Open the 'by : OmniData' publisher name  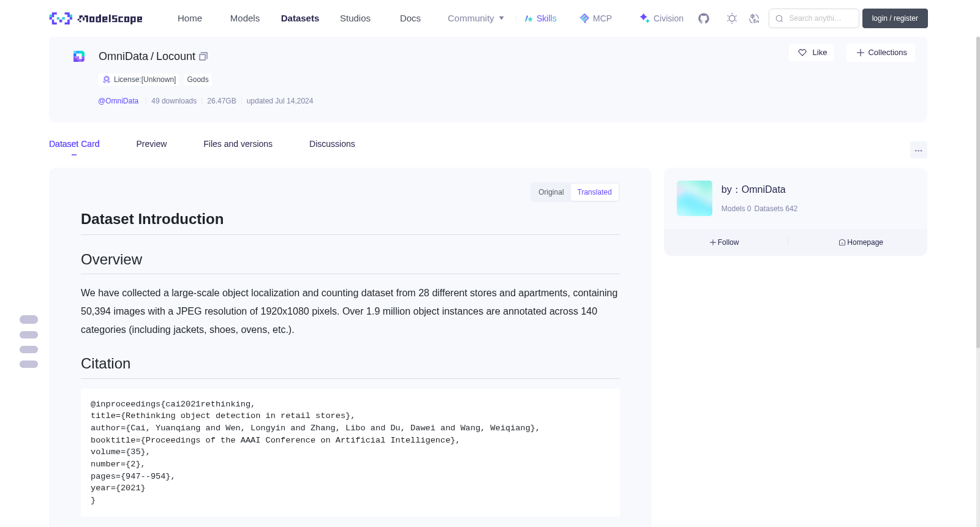(753, 190)
